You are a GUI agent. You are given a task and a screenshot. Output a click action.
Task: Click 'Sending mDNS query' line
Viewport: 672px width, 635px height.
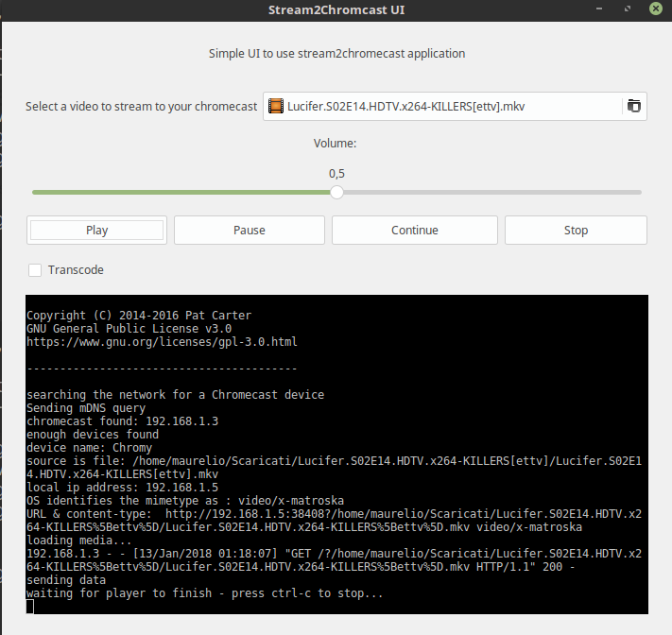tap(86, 408)
